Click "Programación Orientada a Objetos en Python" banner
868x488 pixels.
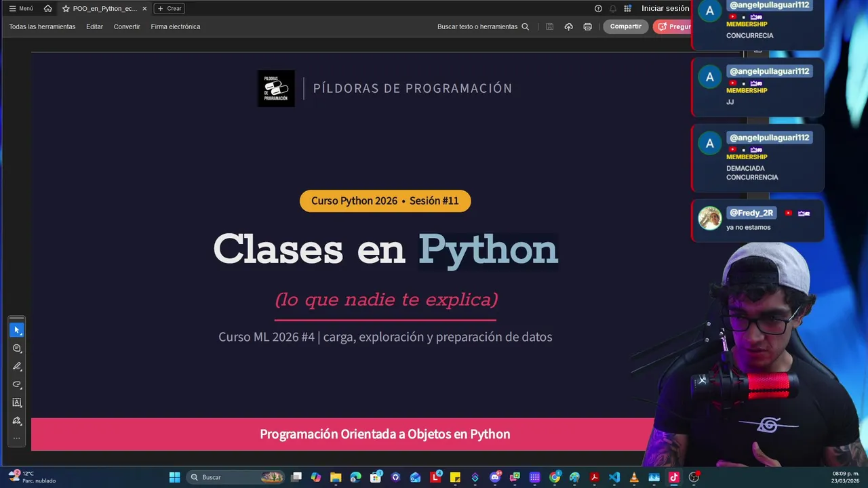click(x=385, y=434)
